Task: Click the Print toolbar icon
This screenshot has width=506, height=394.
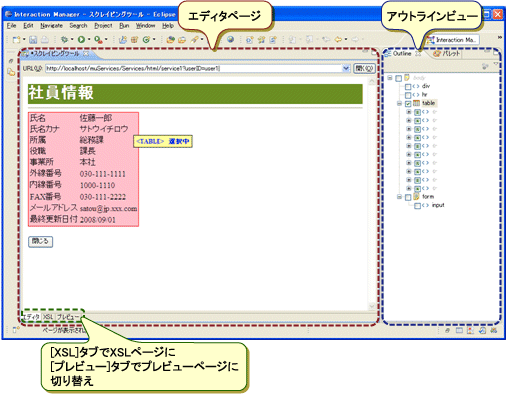Action: click(45, 40)
